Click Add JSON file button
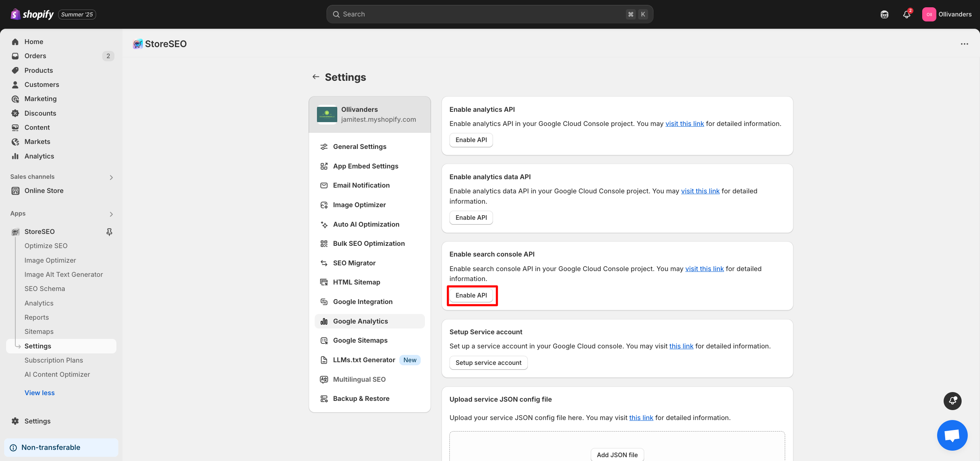The width and height of the screenshot is (980, 461). click(617, 455)
